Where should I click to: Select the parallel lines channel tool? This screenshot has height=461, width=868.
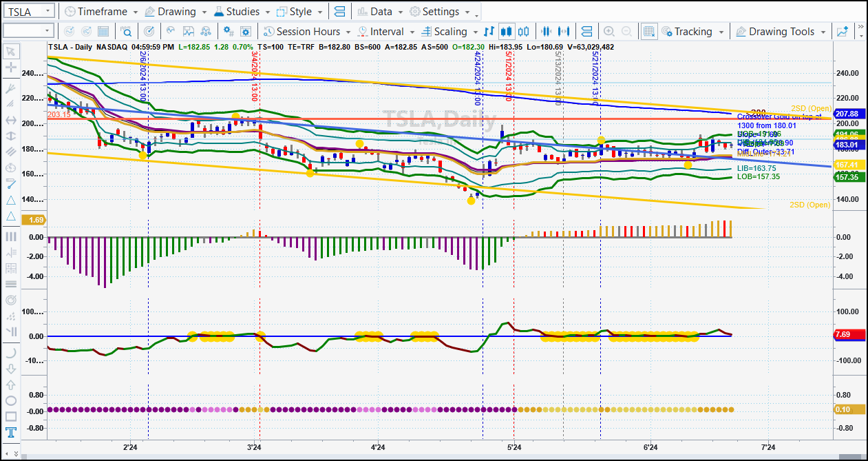[x=11, y=151]
